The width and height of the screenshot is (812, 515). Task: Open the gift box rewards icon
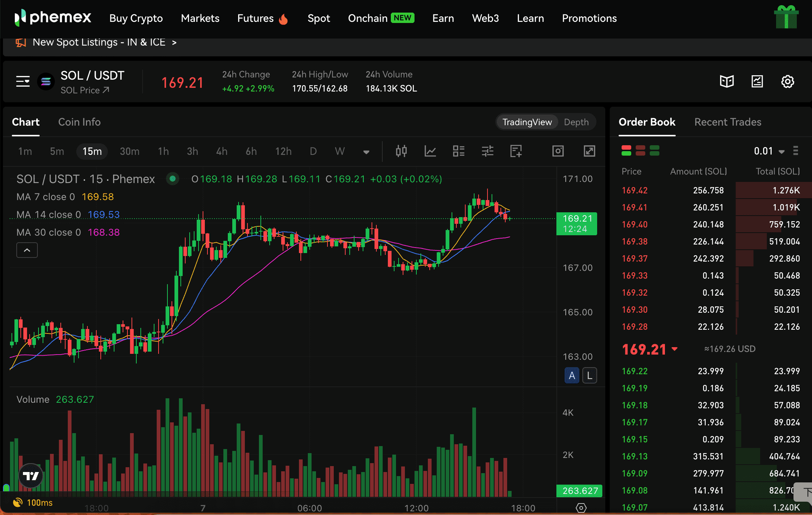(x=786, y=17)
